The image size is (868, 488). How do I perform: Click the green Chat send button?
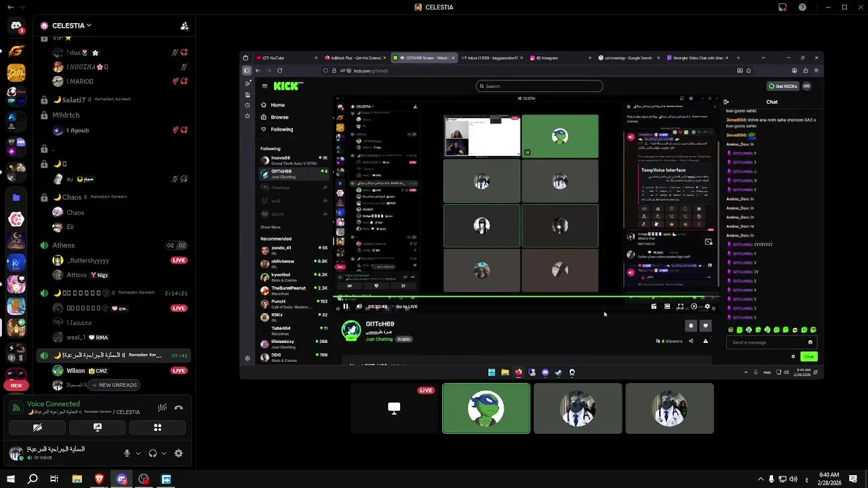click(x=808, y=357)
